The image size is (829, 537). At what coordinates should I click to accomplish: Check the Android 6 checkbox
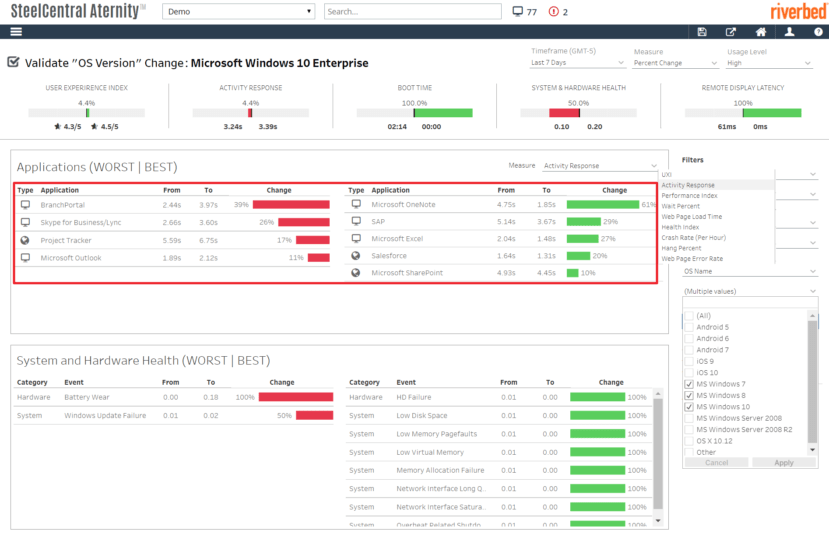point(689,338)
